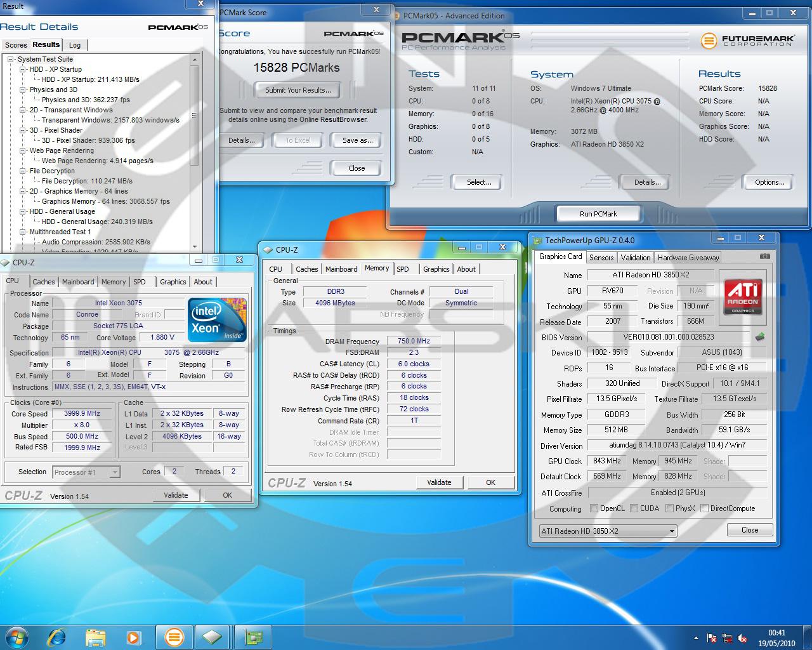812x650 pixels.
Task: Collapse the Multithreaded Test 1 node
Action: coord(23,232)
